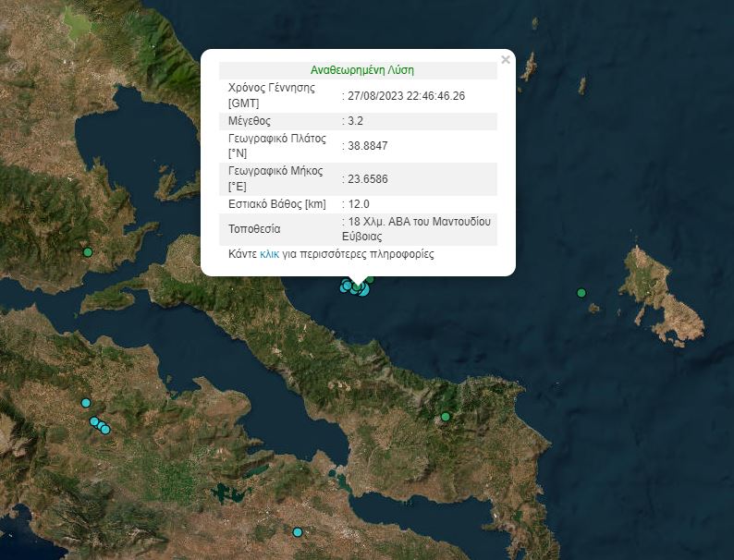Click the isolated cyan marker above the triple cluster
This screenshot has height=560, width=734.
point(86,403)
